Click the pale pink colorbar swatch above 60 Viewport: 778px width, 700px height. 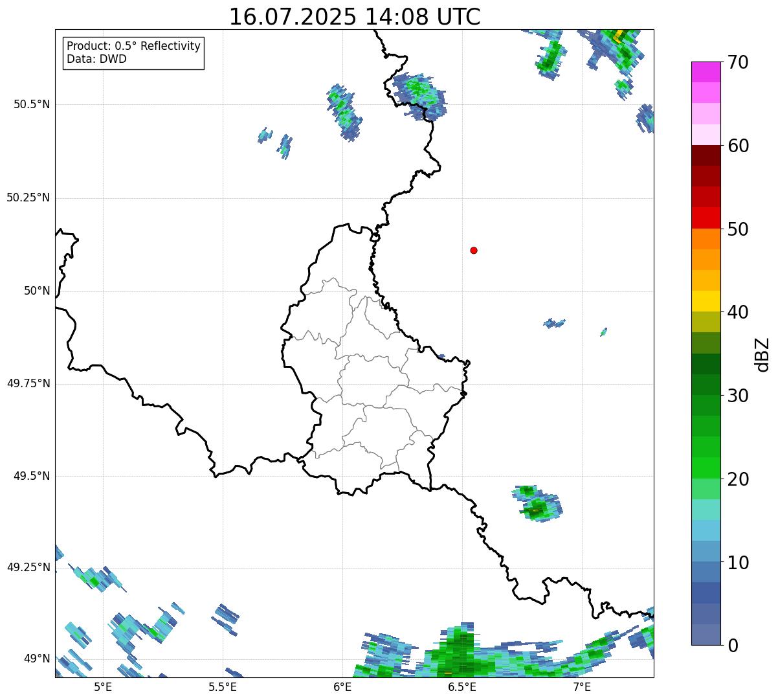click(x=706, y=135)
